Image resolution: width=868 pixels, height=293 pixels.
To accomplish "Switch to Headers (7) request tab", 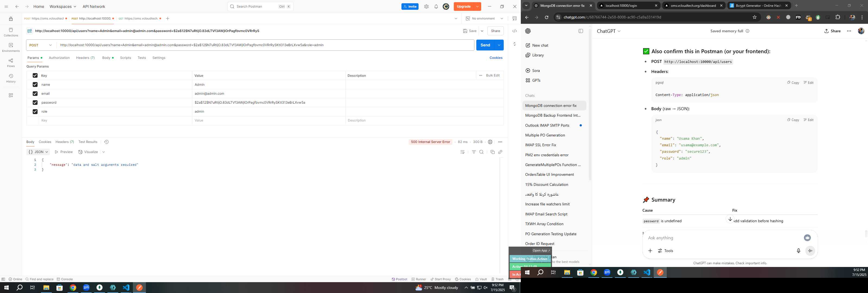I will tap(85, 58).
